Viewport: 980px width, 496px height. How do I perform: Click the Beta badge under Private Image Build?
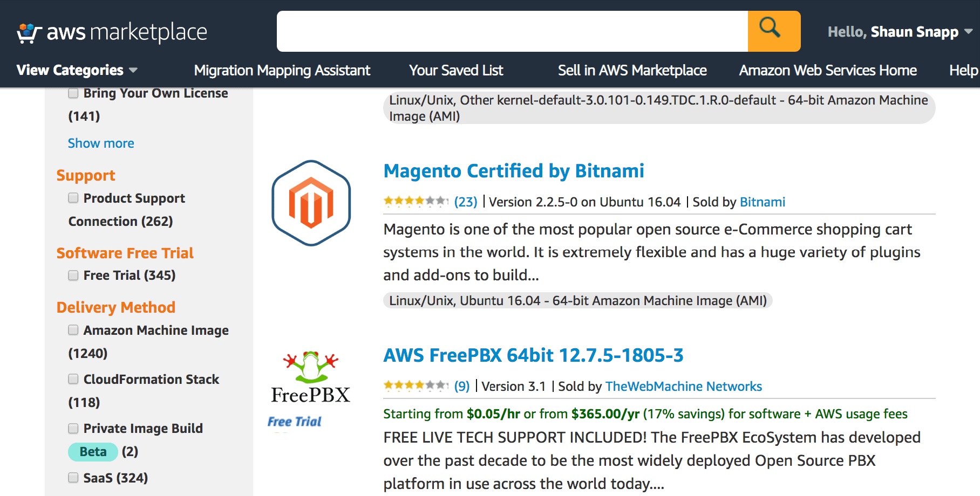tap(93, 452)
